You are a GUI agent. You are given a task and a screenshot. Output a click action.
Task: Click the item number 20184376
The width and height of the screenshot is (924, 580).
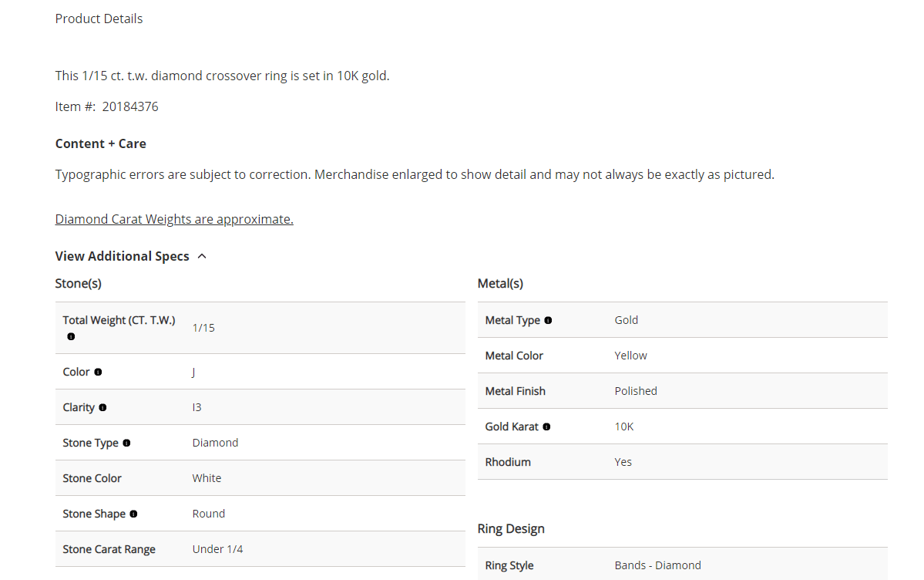pos(130,106)
